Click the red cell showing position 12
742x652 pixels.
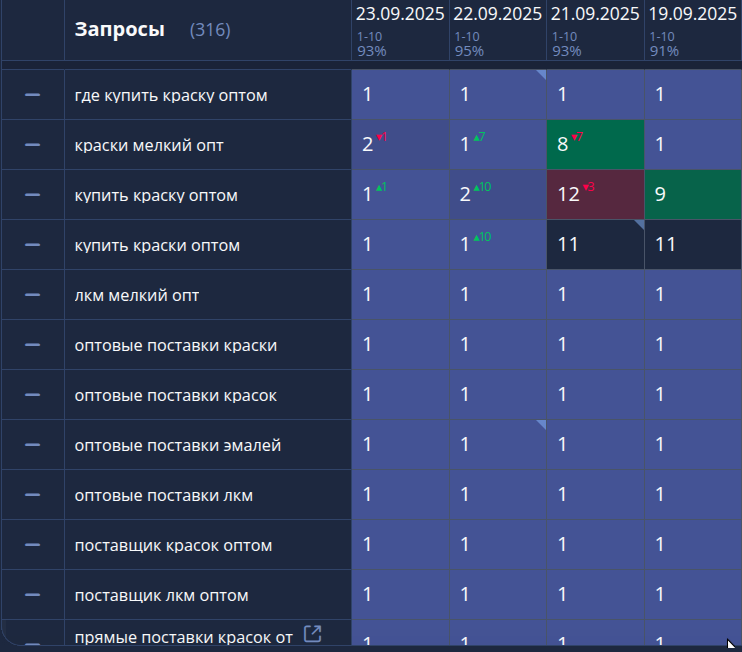coord(595,195)
